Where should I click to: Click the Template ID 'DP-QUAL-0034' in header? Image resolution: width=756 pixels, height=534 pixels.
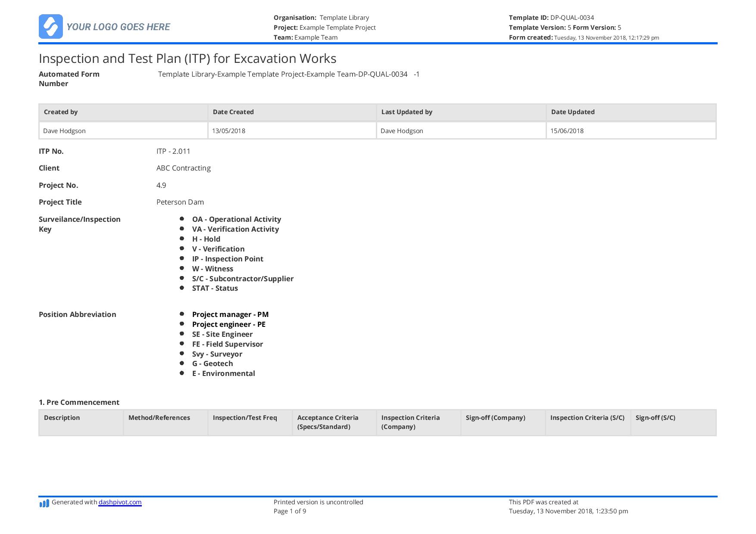pos(572,18)
